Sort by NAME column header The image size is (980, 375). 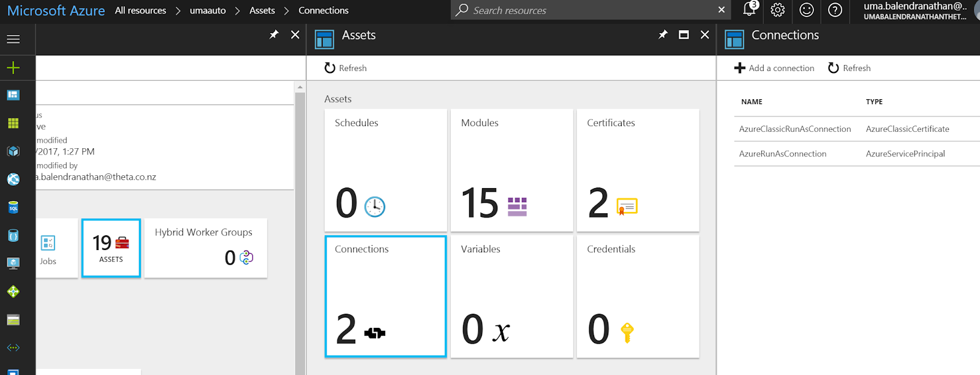pyautogui.click(x=752, y=102)
